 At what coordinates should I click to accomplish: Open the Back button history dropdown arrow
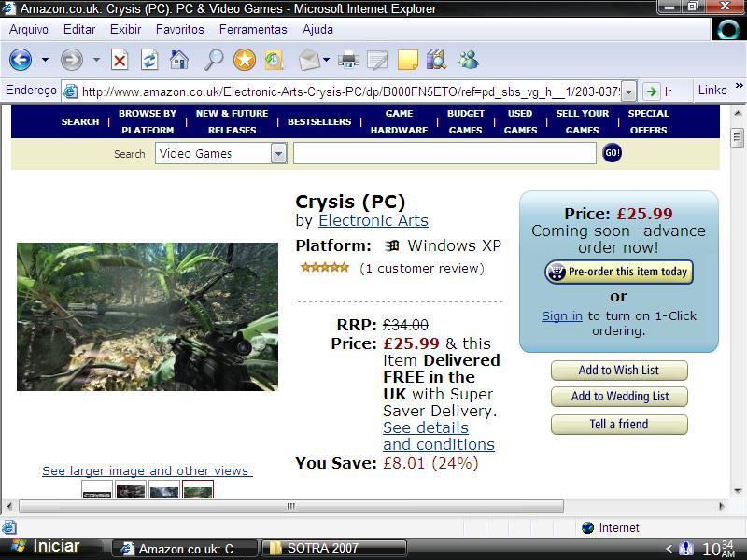tap(45, 60)
